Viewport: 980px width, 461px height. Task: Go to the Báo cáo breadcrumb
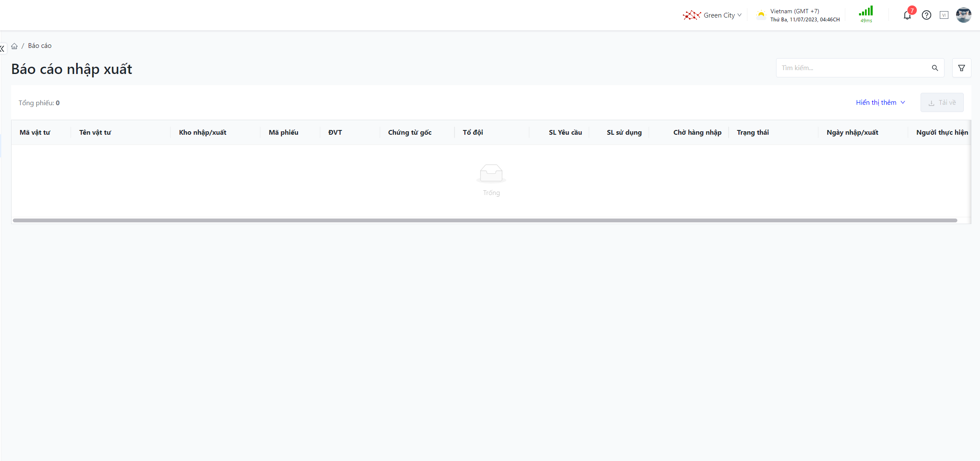pyautogui.click(x=40, y=46)
